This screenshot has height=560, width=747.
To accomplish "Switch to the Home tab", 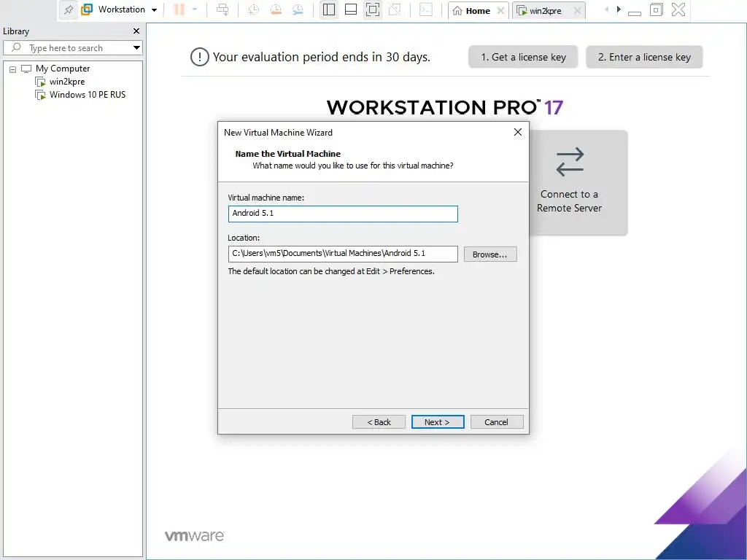I will (x=477, y=11).
